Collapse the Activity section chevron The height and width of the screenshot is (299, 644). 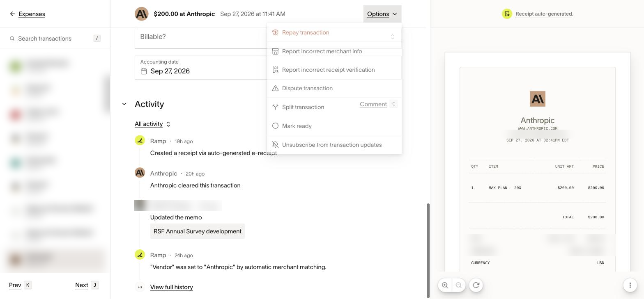pos(124,104)
